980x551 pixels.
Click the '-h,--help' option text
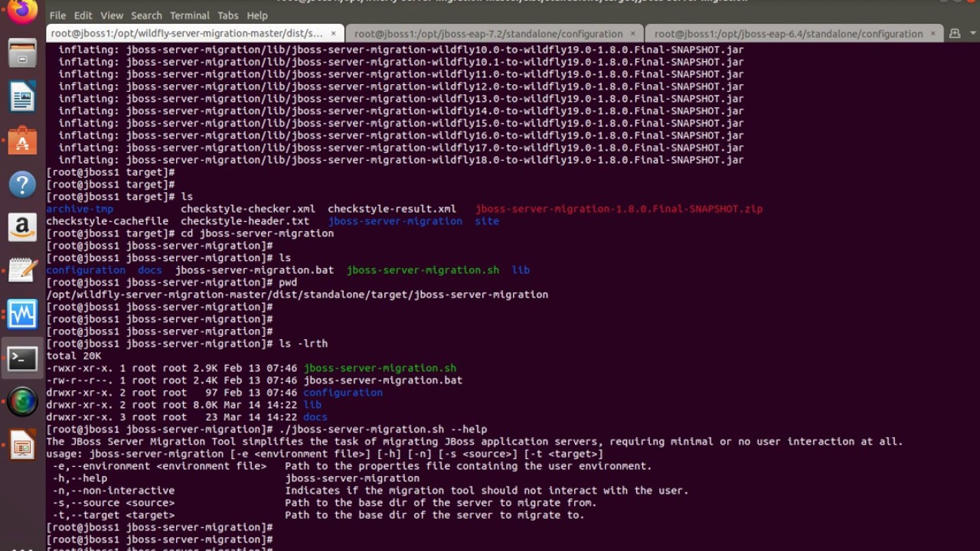[x=80, y=478]
